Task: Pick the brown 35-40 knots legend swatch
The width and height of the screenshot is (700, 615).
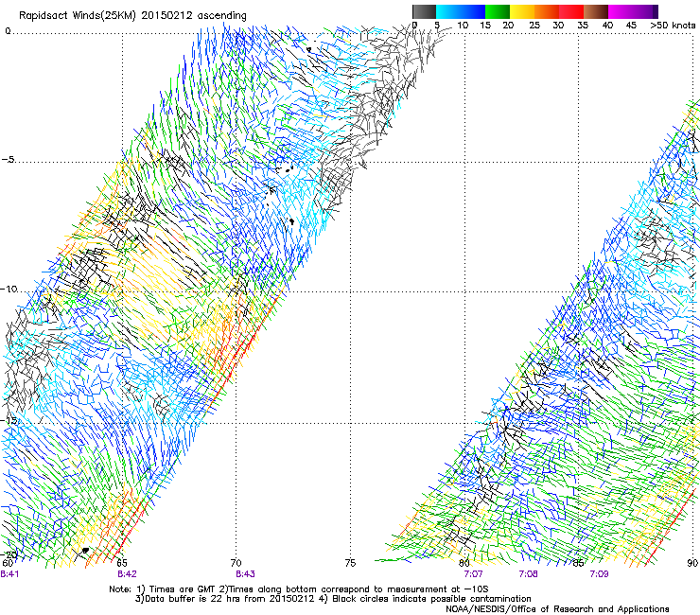Action: click(x=596, y=11)
